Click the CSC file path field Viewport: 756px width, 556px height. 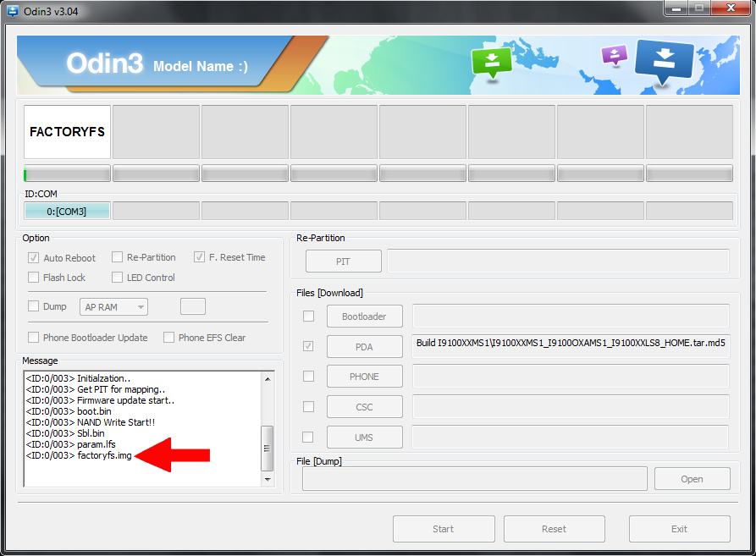click(571, 407)
